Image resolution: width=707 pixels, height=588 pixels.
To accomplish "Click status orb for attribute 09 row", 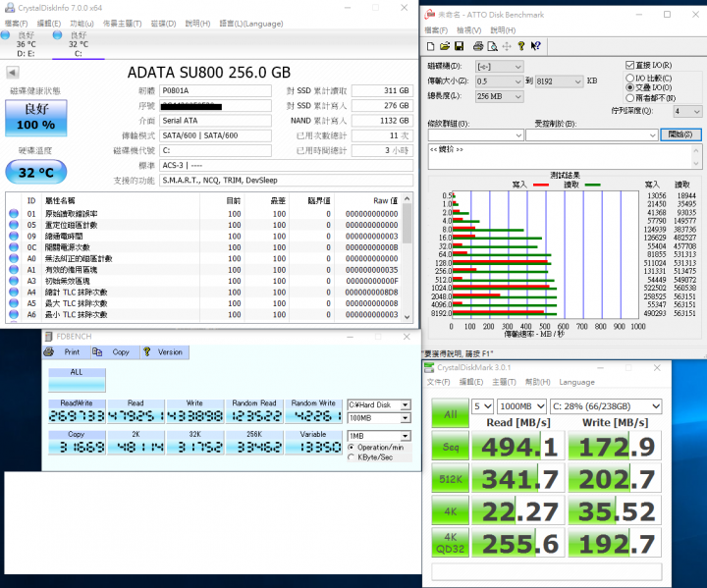I will (x=14, y=236).
